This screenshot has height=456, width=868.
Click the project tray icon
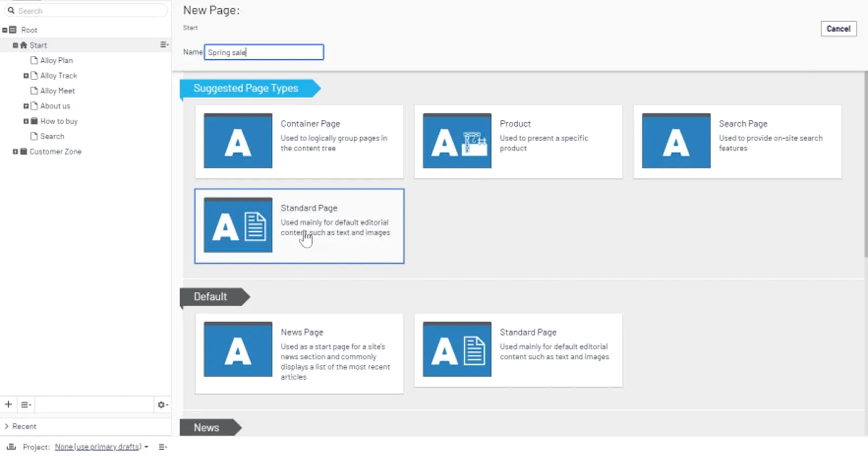click(11, 446)
